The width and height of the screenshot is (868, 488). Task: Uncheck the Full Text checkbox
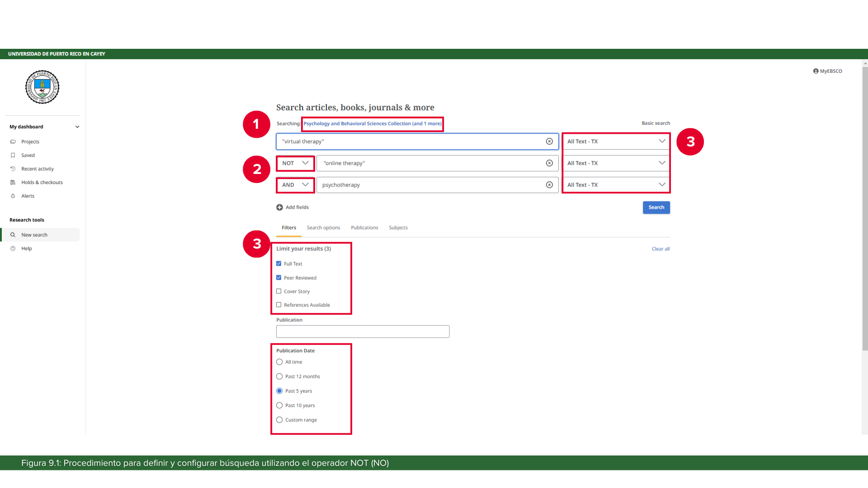click(x=279, y=264)
